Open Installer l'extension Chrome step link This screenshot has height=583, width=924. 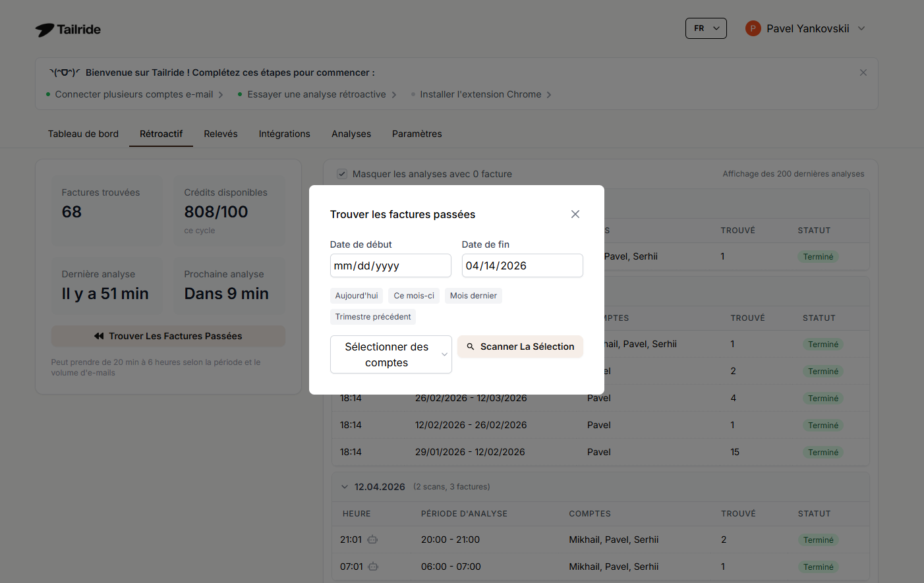(480, 94)
